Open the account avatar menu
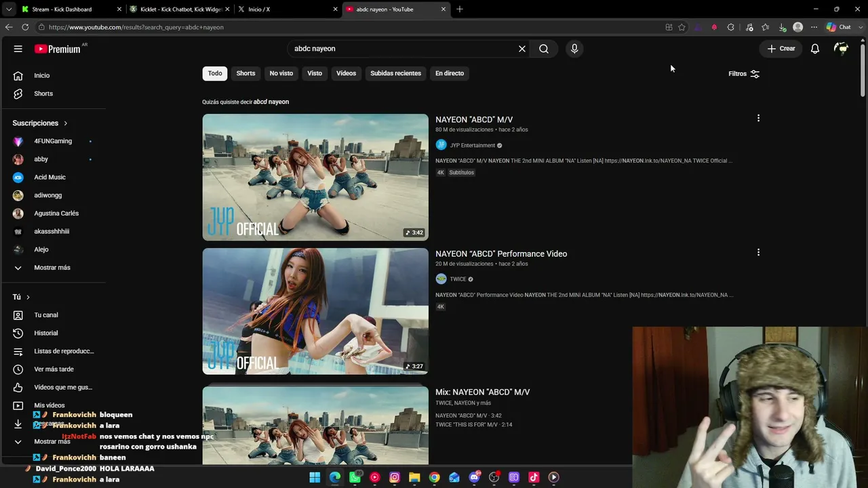 tap(842, 49)
